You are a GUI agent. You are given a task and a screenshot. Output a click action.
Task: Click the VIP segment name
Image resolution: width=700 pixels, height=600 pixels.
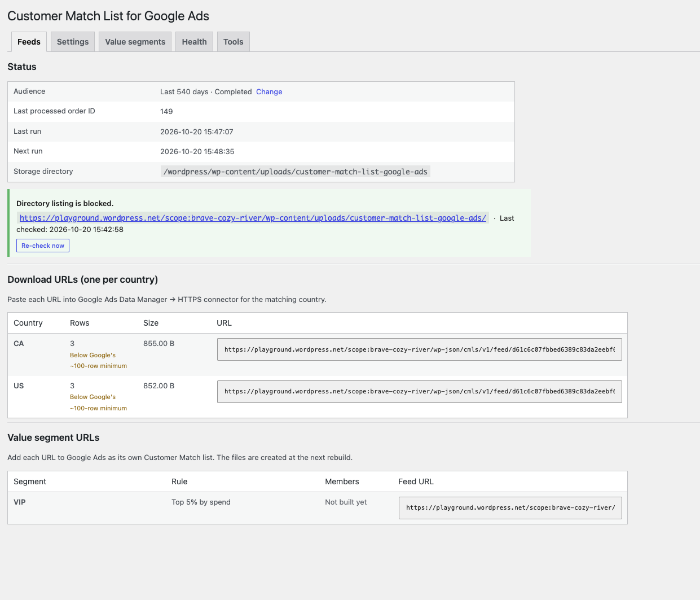click(20, 502)
